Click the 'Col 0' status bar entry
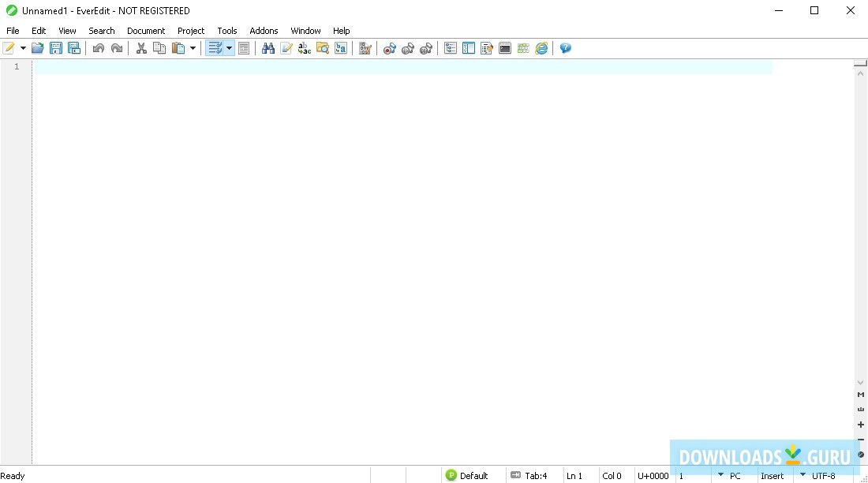 click(612, 476)
